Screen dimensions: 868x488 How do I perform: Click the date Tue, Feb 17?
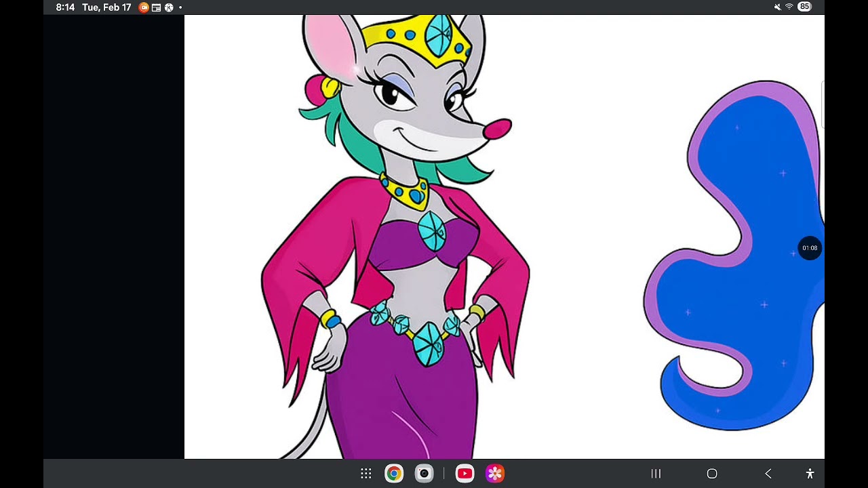point(106,7)
